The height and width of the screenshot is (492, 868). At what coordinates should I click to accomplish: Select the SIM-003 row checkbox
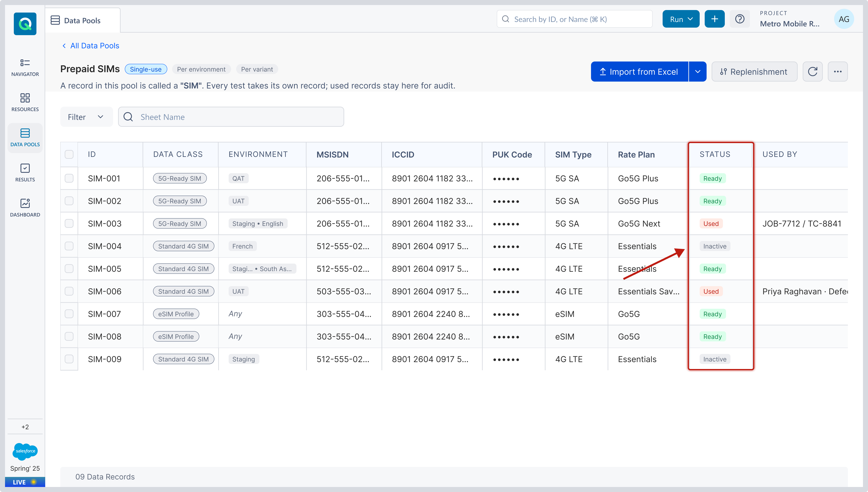[69, 223]
